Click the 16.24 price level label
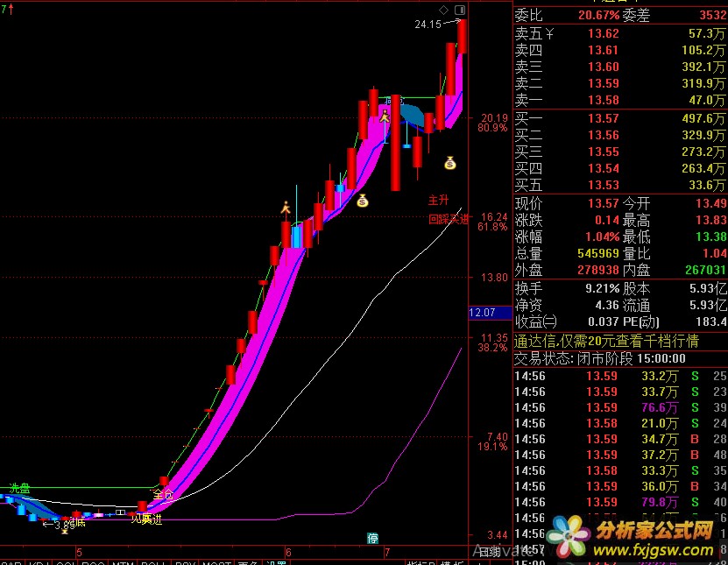Screen dimensions: 728x565 pos(494,217)
